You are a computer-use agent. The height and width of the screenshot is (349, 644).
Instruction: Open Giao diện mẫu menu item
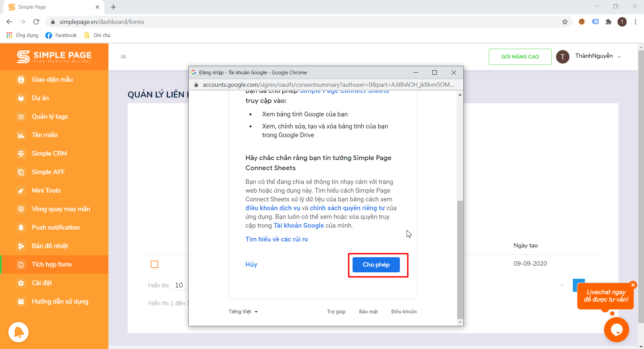tap(52, 80)
